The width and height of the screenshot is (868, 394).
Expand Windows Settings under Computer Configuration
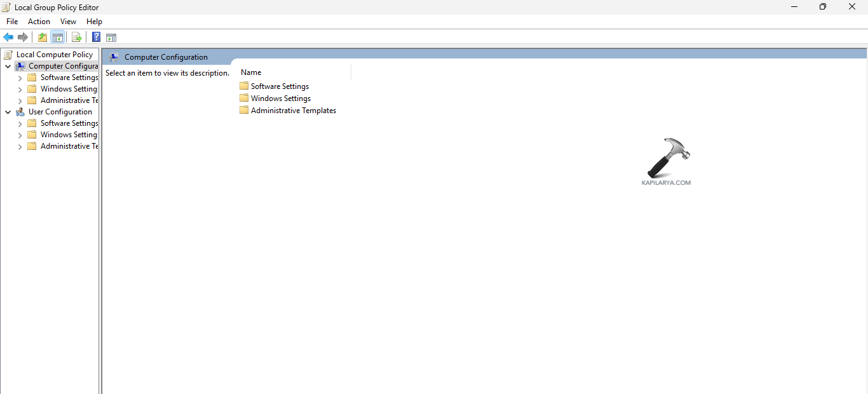tap(20, 89)
